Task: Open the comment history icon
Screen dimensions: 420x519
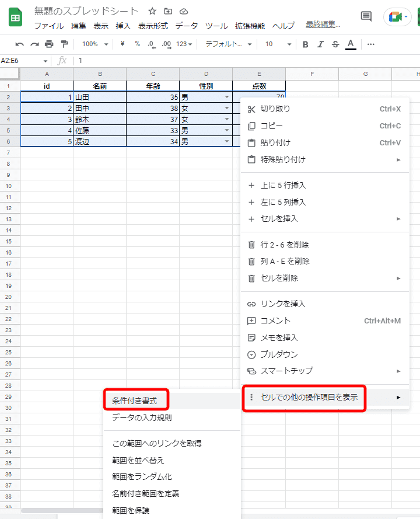Action: click(x=366, y=16)
